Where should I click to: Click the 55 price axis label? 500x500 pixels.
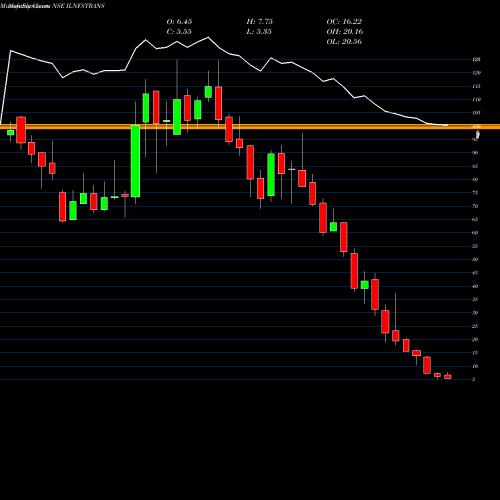coord(475,246)
